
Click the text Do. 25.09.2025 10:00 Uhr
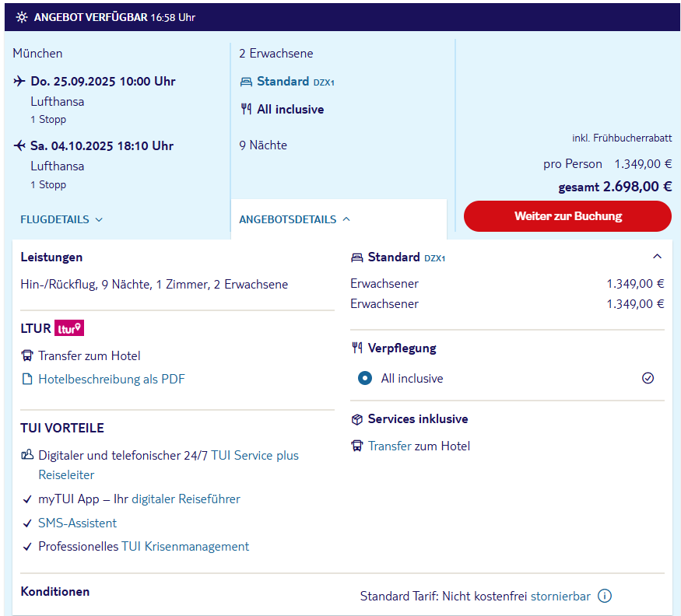click(x=103, y=81)
